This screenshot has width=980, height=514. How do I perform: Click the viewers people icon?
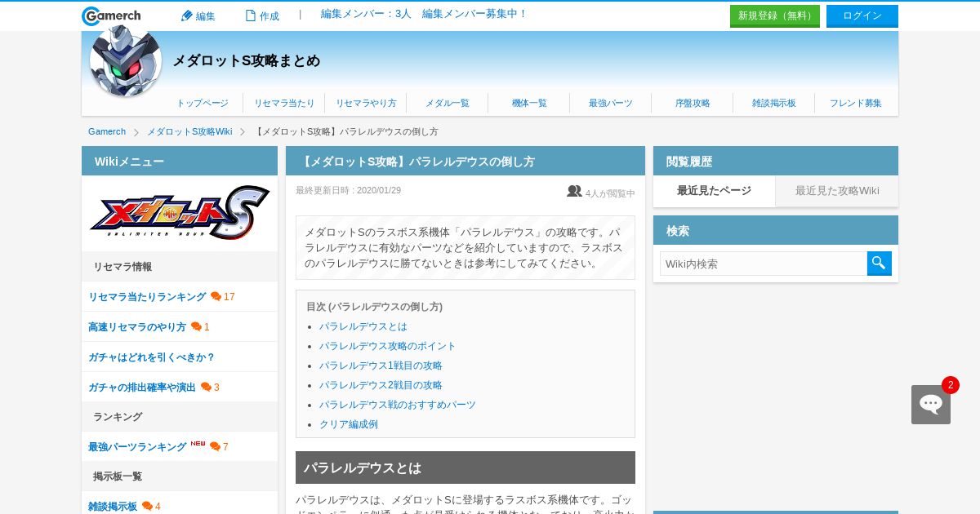pos(574,191)
